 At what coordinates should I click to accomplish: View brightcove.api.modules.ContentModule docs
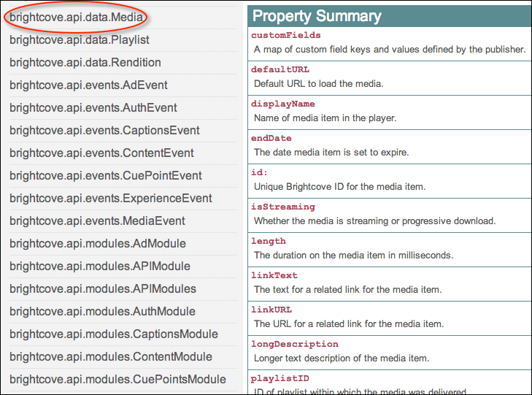pyautogui.click(x=111, y=356)
